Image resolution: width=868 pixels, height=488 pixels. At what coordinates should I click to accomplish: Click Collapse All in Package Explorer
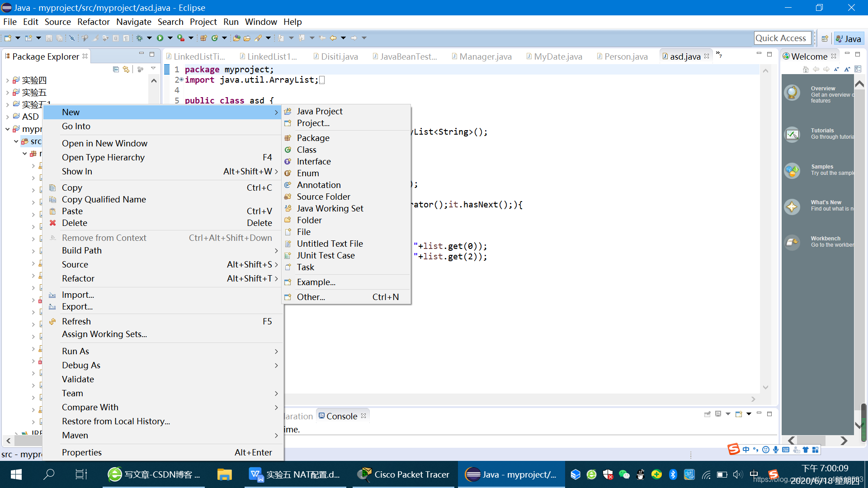(116, 69)
